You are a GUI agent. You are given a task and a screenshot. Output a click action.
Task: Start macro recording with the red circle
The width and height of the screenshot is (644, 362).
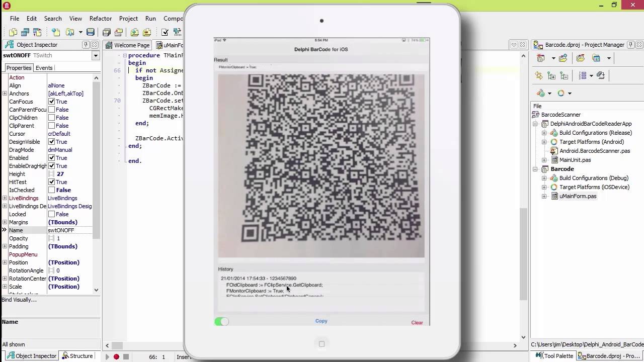[116, 357]
